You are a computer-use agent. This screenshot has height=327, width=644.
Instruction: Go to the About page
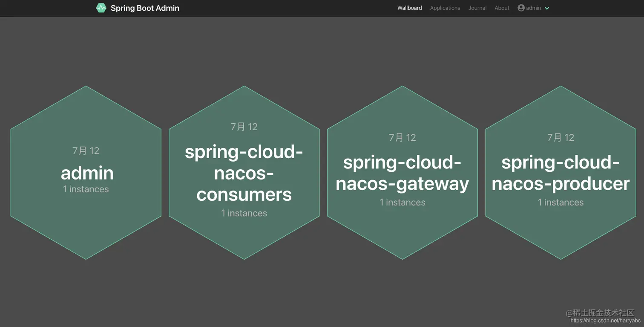502,8
